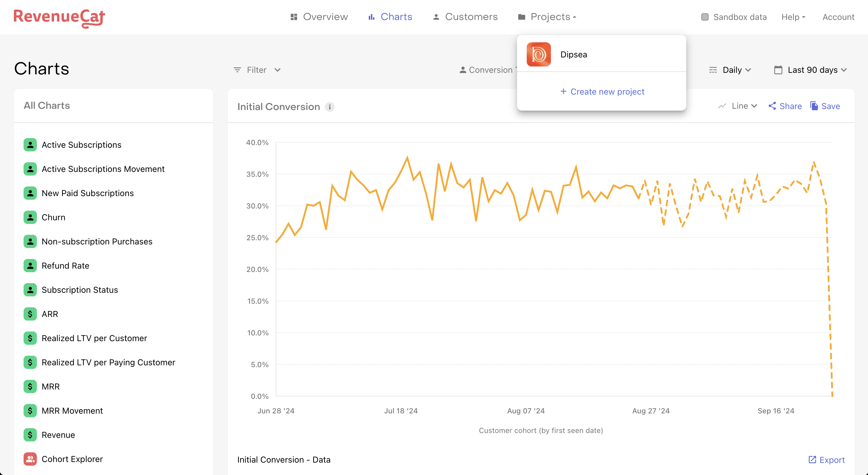Image resolution: width=868 pixels, height=475 pixels.
Task: Enable the Sandbox data checkbox
Action: click(705, 17)
